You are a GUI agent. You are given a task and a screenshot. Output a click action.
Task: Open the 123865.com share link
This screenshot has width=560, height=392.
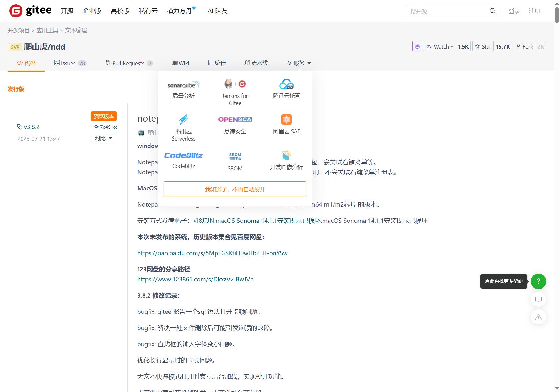tap(195, 279)
